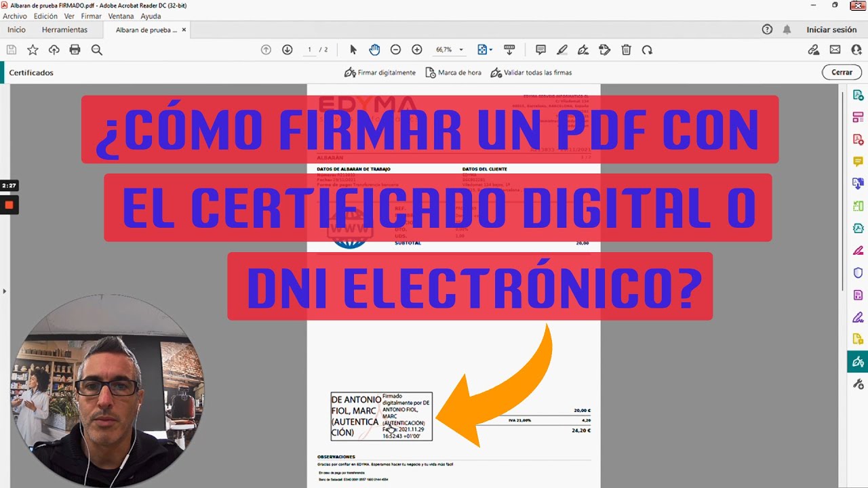Switch to the Herramientas tab
This screenshot has width=868, height=488.
64,30
